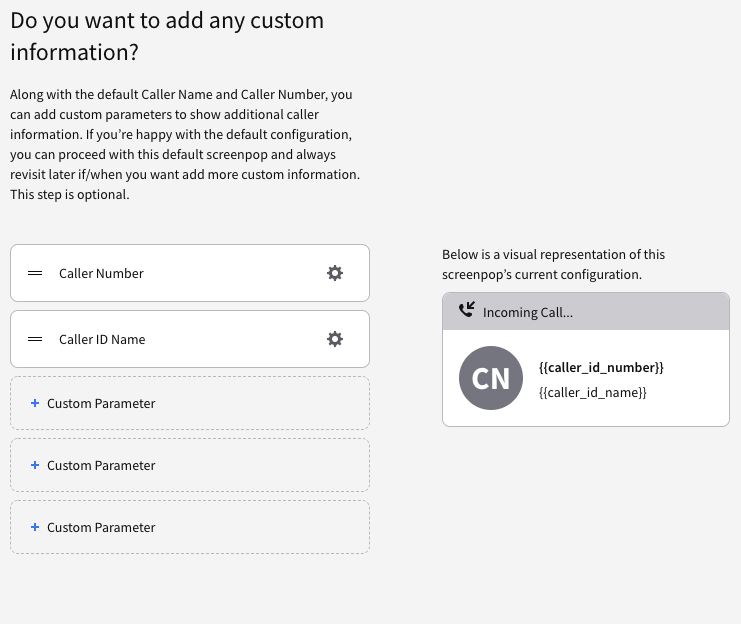Grab the drag handle beside Caller Number
This screenshot has height=624, width=741.
click(35, 273)
